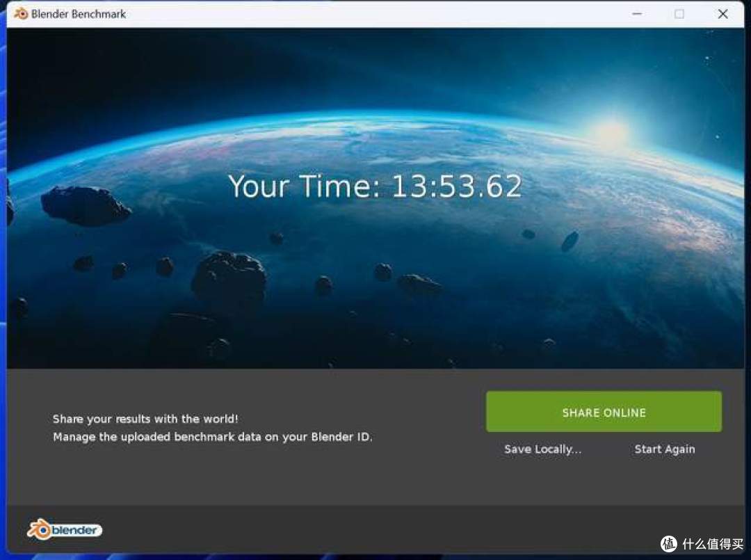This screenshot has width=751, height=560.
Task: Click the SHARE ONLINE button
Action: pyautogui.click(x=604, y=412)
